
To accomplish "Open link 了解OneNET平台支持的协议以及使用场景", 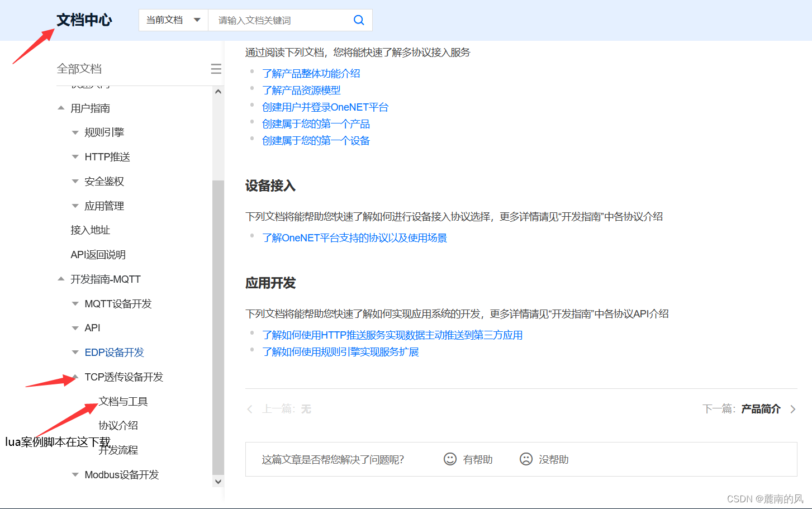I will pyautogui.click(x=355, y=238).
